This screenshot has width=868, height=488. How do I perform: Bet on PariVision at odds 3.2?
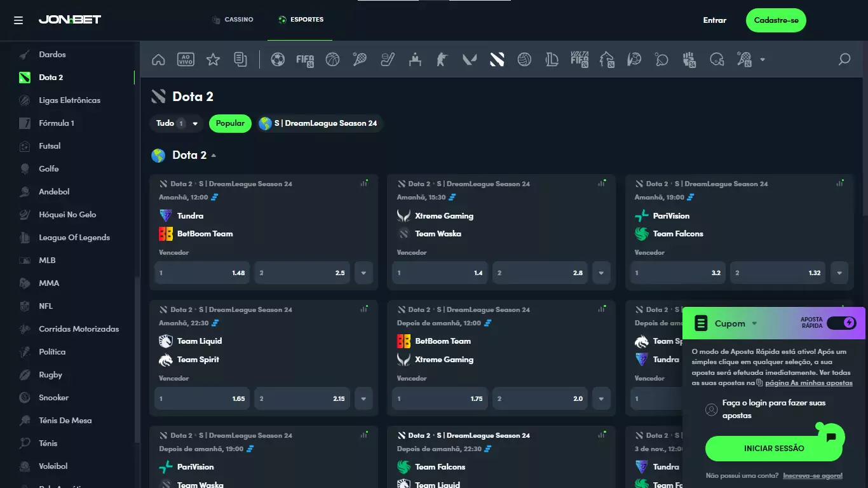[678, 273]
